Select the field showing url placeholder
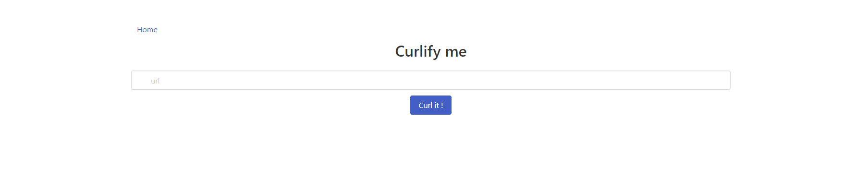 coord(430,80)
